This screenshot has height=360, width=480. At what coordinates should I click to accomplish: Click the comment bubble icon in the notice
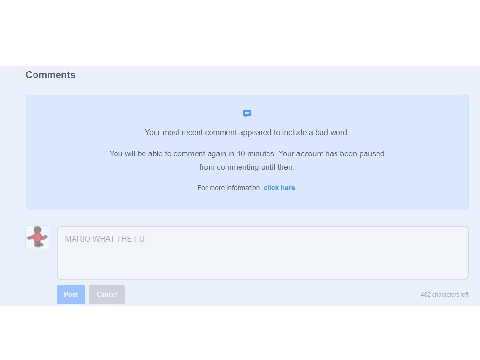pyautogui.click(x=247, y=114)
